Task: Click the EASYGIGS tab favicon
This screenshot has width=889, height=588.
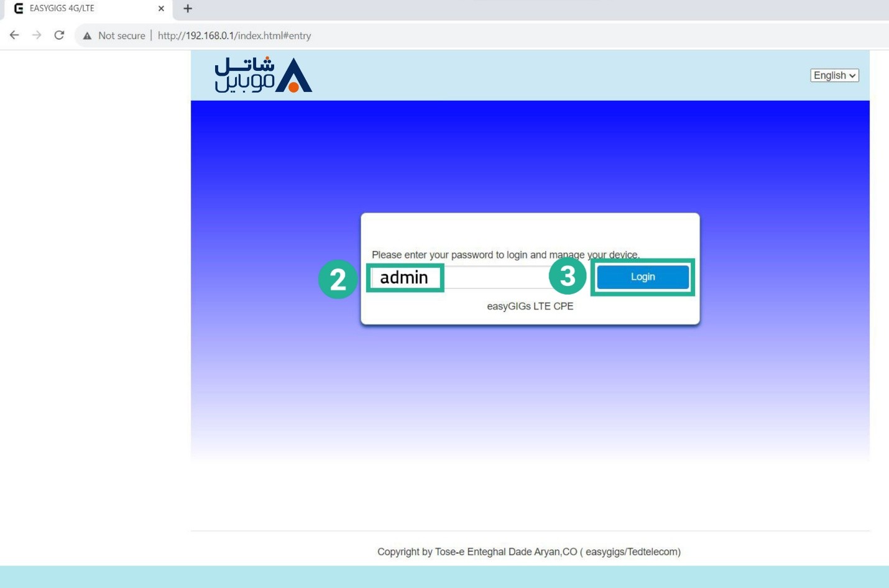Action: click(x=19, y=9)
